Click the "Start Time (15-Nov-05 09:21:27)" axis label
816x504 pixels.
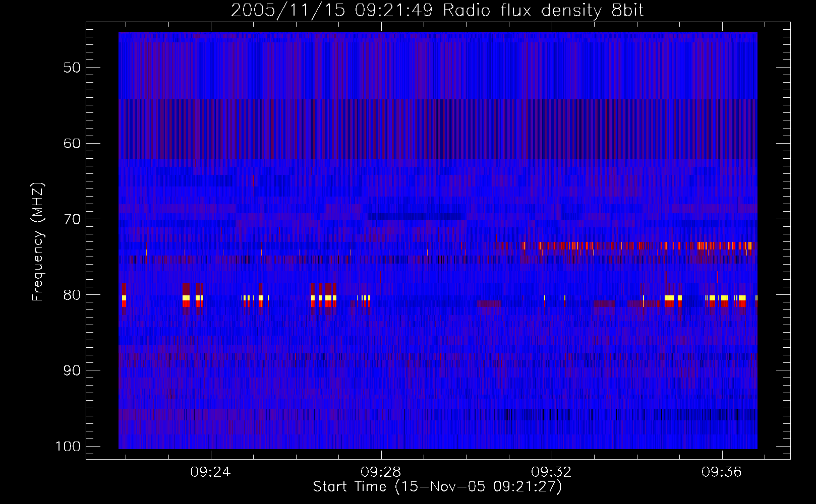pos(437,487)
